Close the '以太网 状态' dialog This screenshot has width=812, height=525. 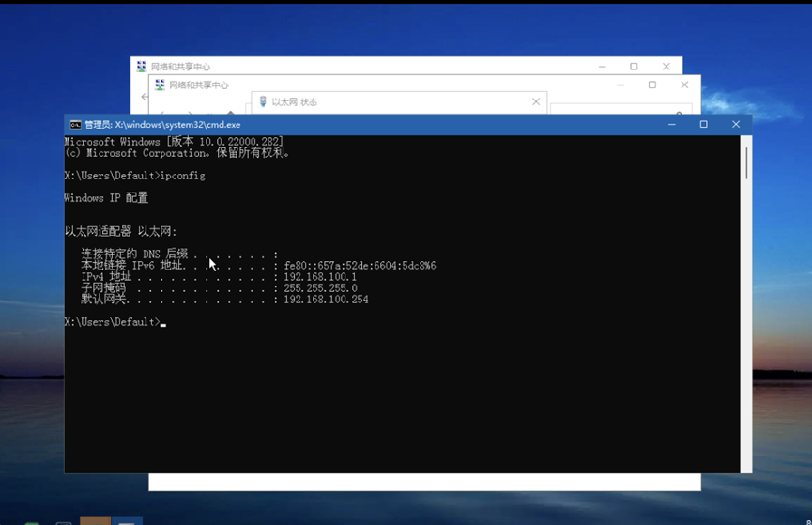536,101
